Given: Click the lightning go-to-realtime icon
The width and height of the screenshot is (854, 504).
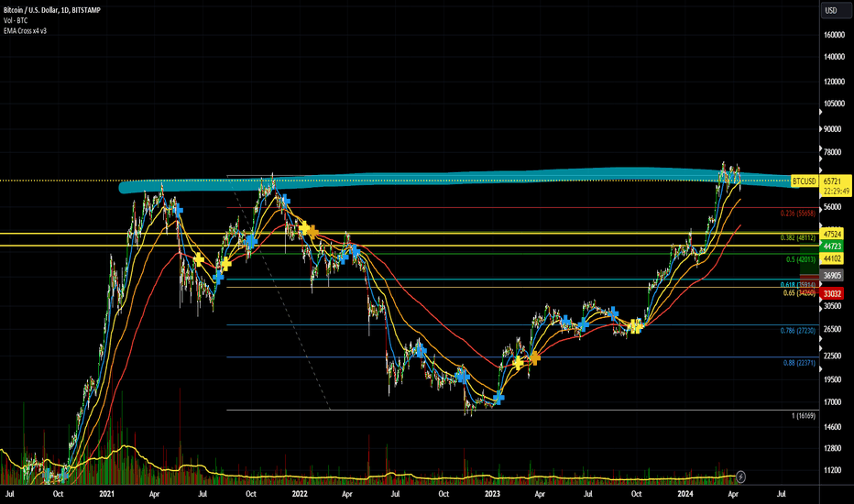Looking at the screenshot, I should click(x=740, y=477).
